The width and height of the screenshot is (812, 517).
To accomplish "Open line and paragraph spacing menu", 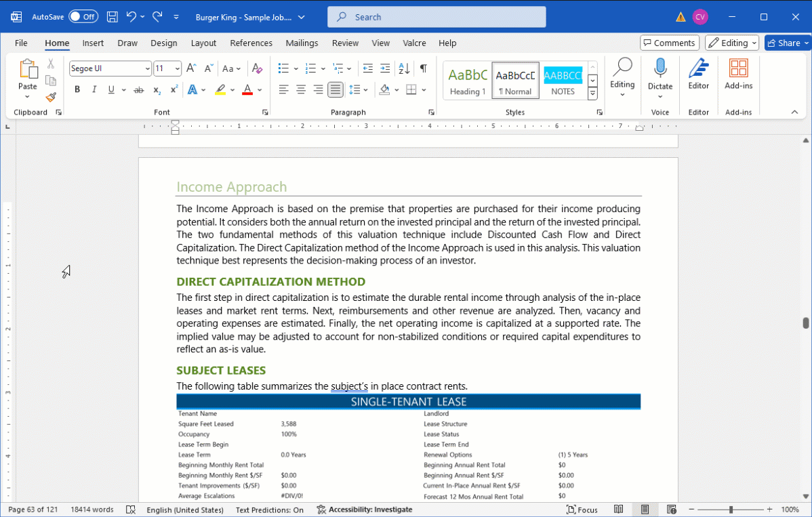I will point(359,89).
